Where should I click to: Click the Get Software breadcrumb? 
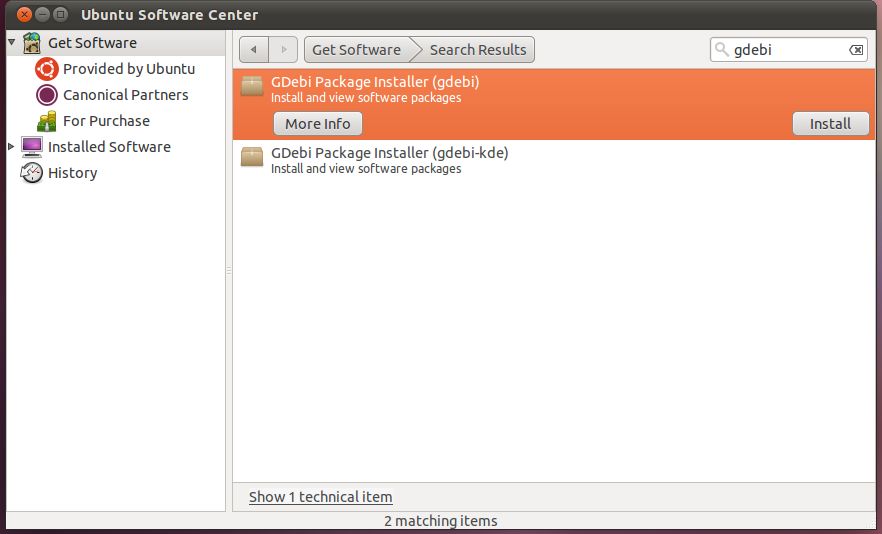click(357, 50)
